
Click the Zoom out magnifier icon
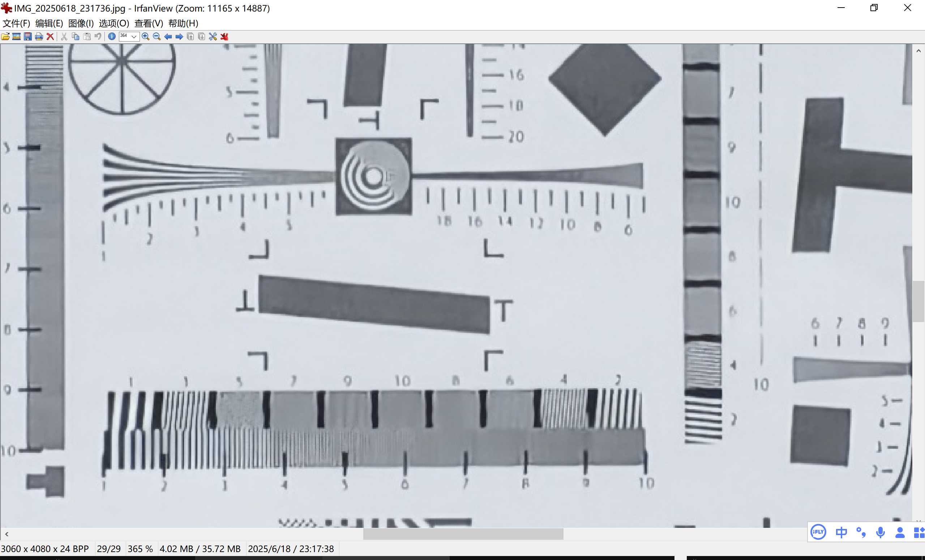tap(157, 36)
